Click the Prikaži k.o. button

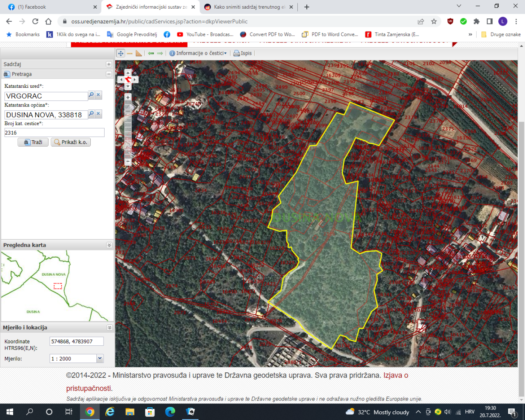coord(71,142)
